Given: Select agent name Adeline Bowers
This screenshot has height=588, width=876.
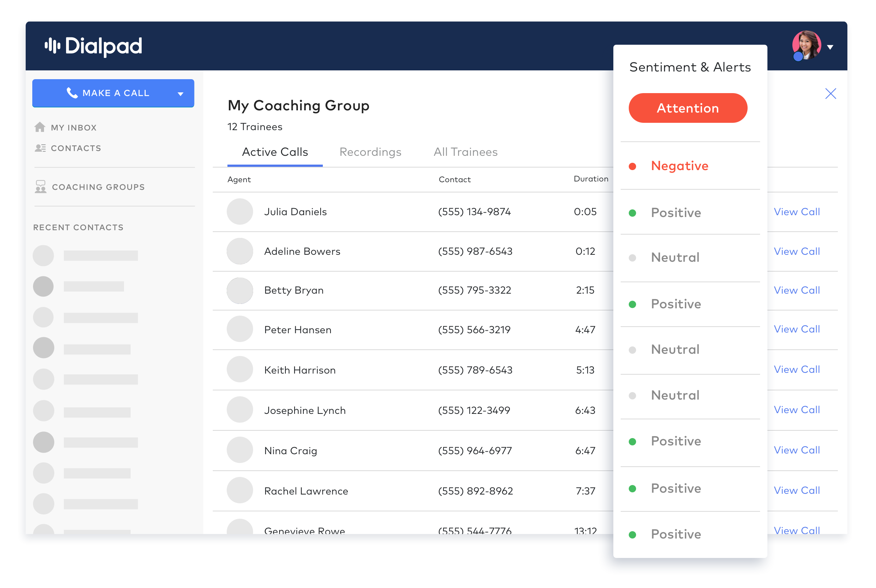Looking at the screenshot, I should point(302,251).
